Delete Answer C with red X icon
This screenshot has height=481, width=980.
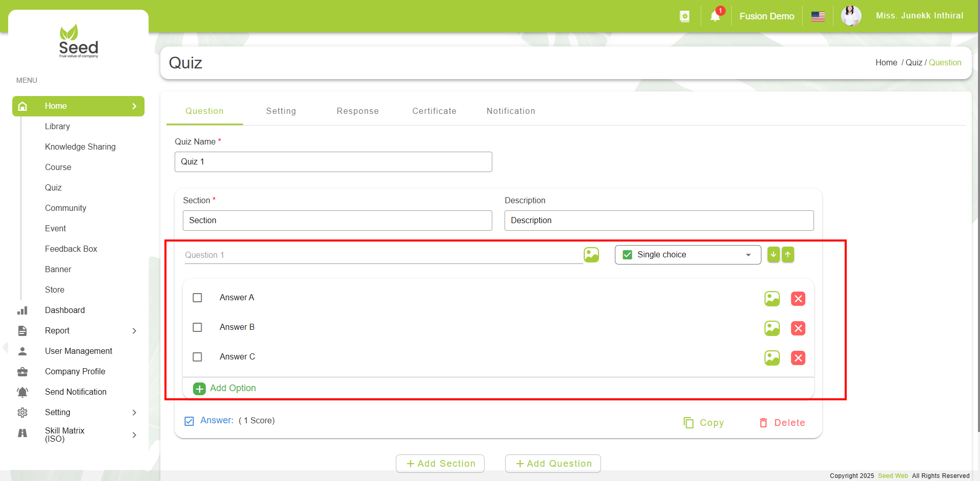(798, 357)
